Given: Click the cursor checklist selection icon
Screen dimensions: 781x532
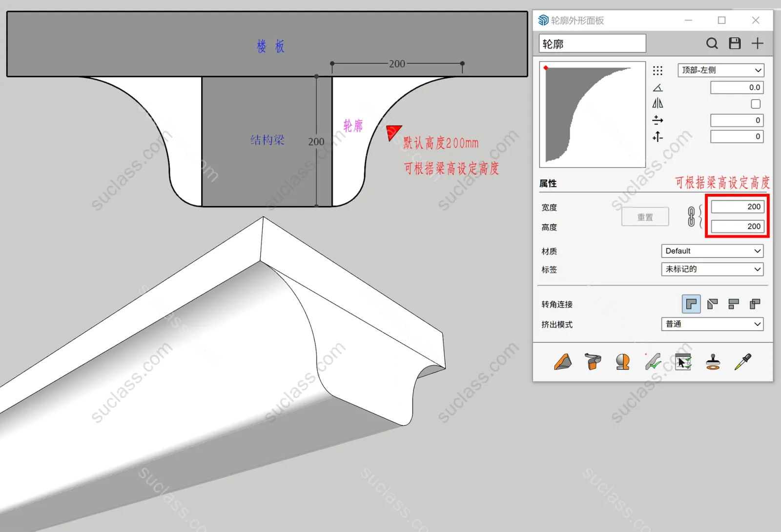Looking at the screenshot, I should point(683,362).
